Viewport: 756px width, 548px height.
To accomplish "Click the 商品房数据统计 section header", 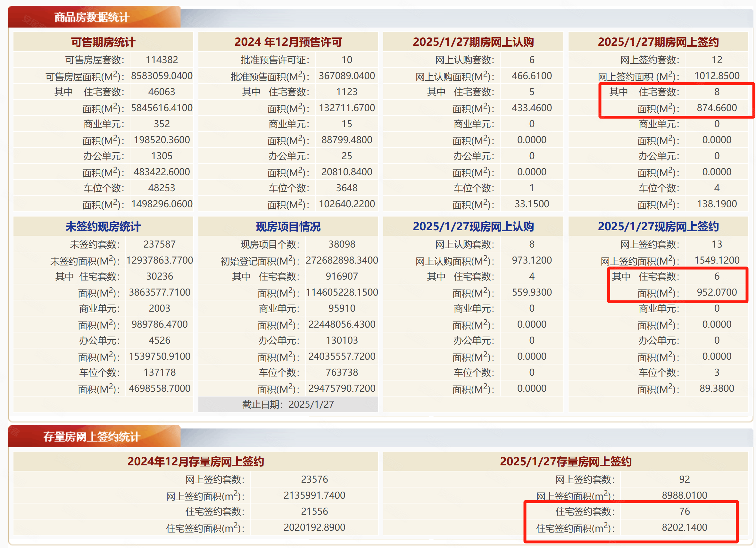I will (92, 17).
